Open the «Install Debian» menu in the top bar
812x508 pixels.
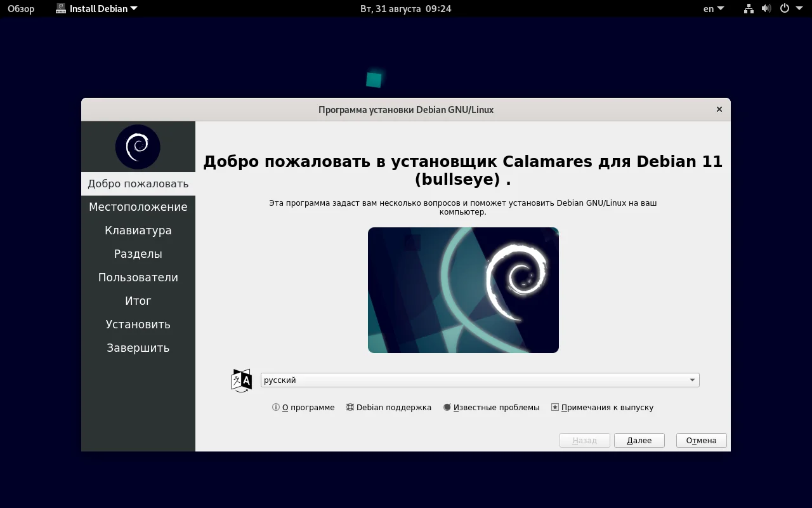[96, 8]
